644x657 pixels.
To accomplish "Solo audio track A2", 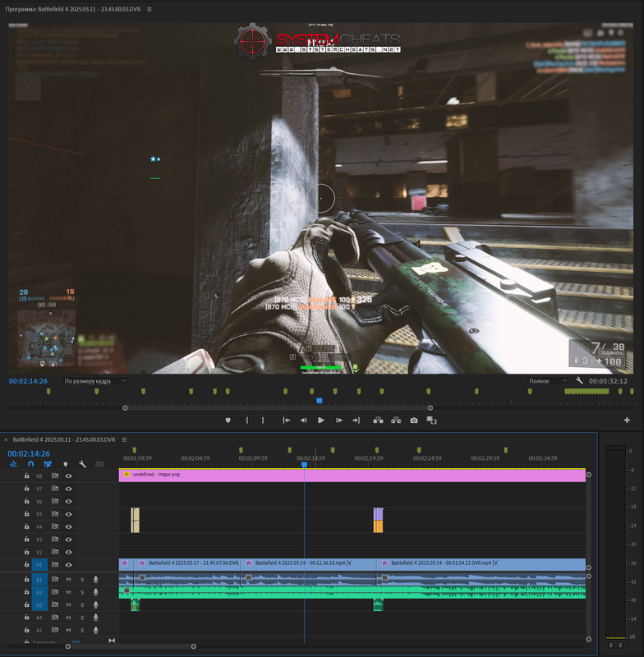I will pos(82,592).
